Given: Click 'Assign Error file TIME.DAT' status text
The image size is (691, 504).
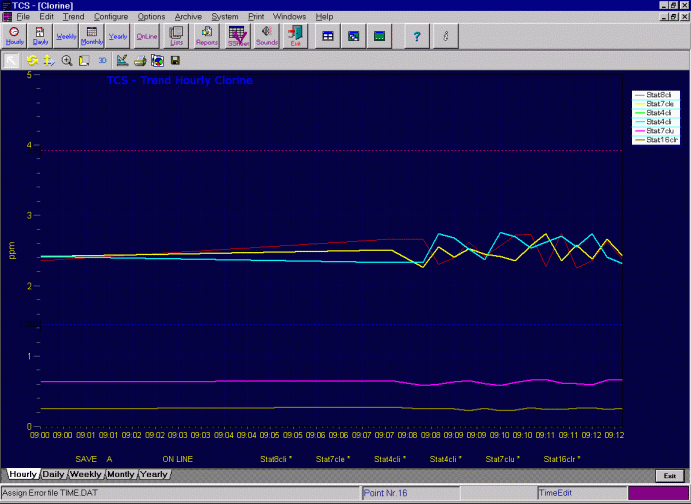Looking at the screenshot, I should pos(50,493).
